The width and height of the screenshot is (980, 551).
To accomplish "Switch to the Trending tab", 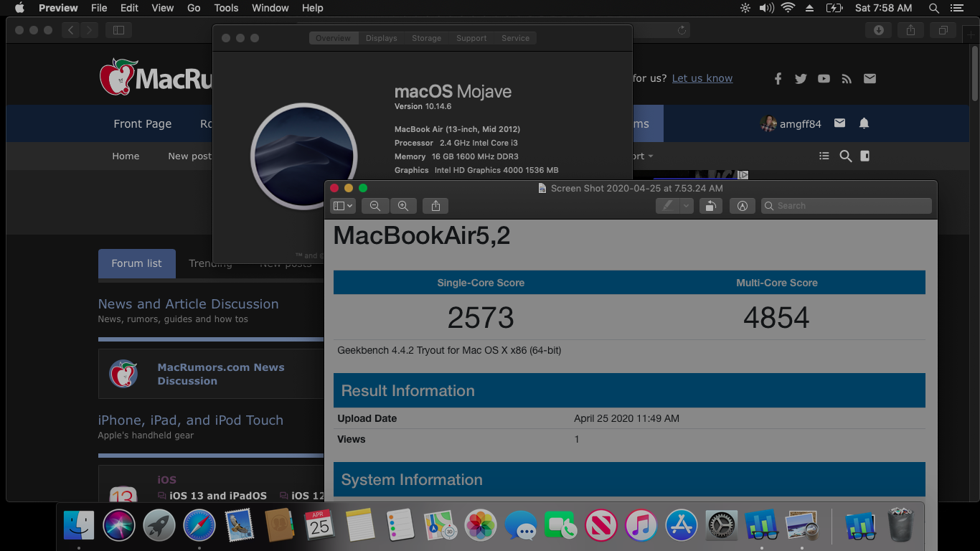I will click(210, 263).
